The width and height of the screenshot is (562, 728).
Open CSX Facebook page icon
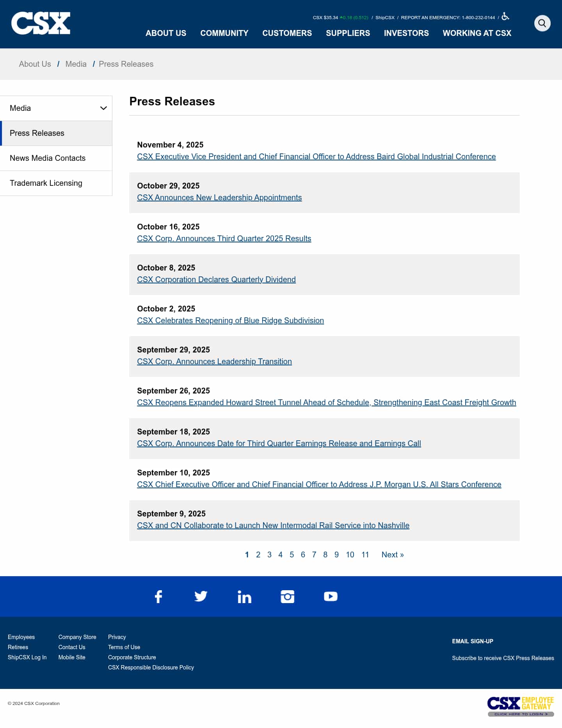pos(158,596)
